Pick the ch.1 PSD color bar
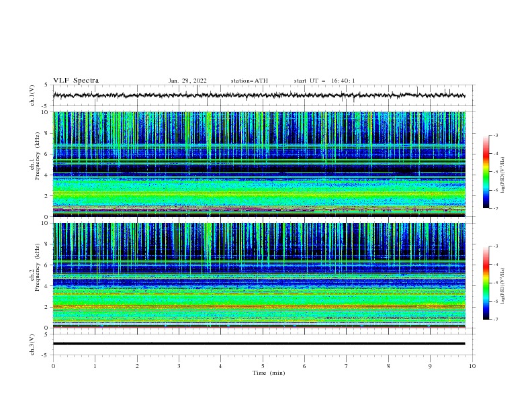This screenshot has width=532, height=411. 486,172
